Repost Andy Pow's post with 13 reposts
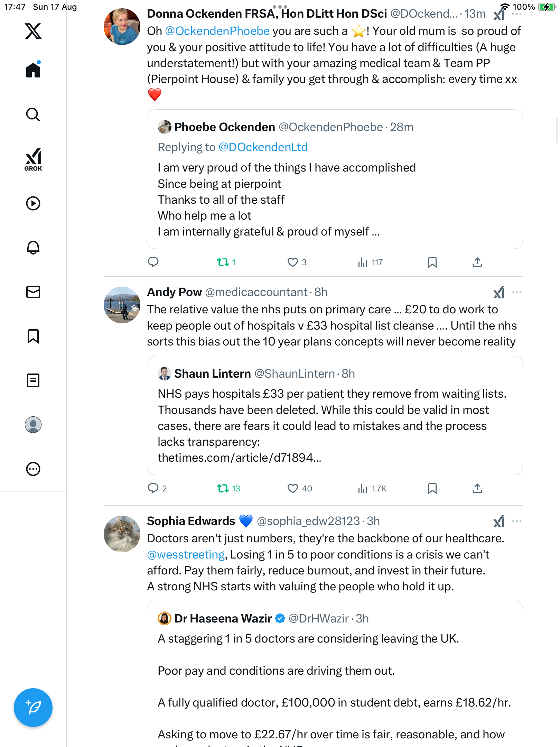This screenshot has width=560, height=747. tap(223, 488)
